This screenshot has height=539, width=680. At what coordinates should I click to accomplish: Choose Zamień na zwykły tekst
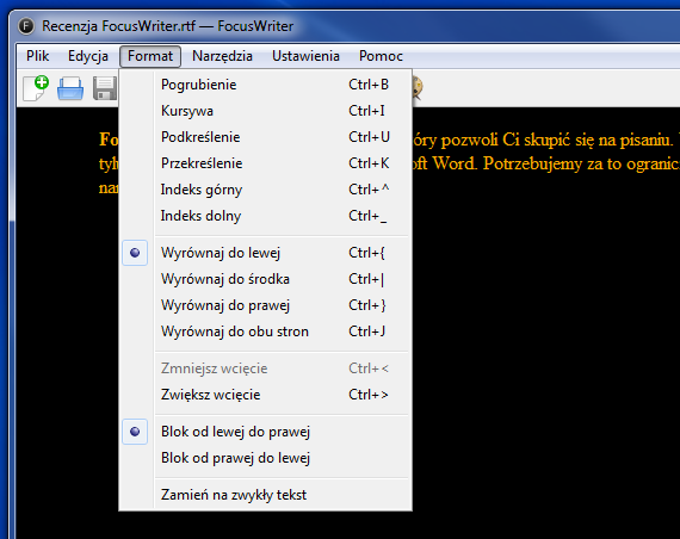(x=265, y=495)
